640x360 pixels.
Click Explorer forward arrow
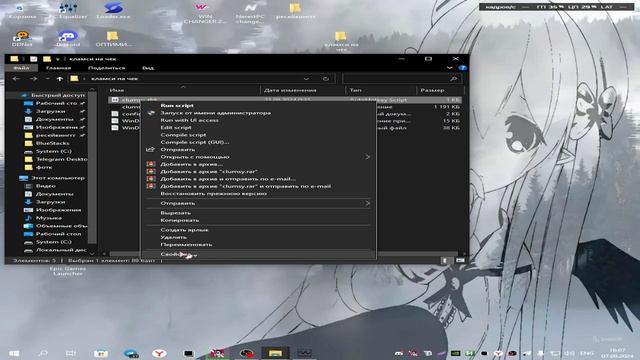pyautogui.click(x=33, y=79)
